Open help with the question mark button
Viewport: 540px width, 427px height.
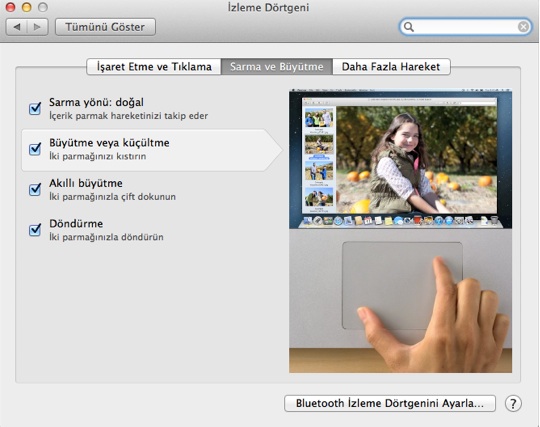(x=513, y=403)
